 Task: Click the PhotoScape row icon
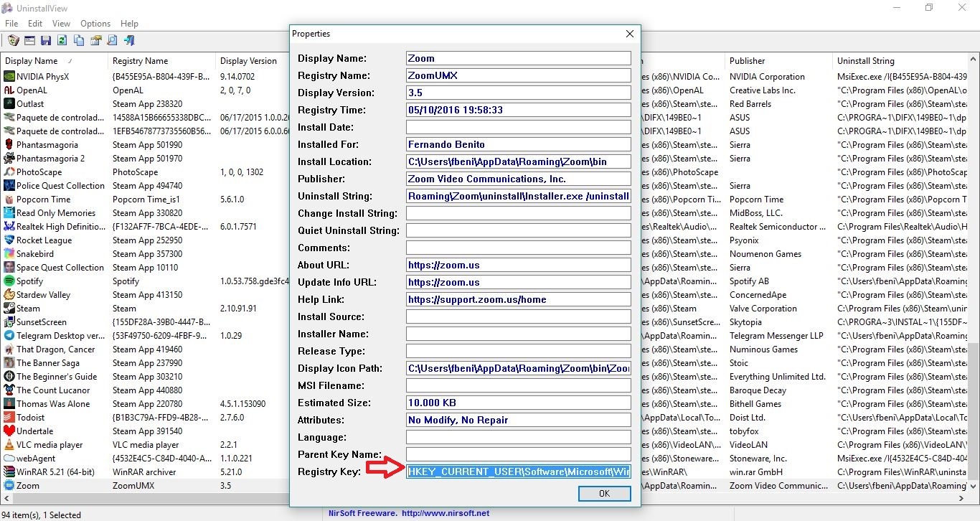[9, 172]
